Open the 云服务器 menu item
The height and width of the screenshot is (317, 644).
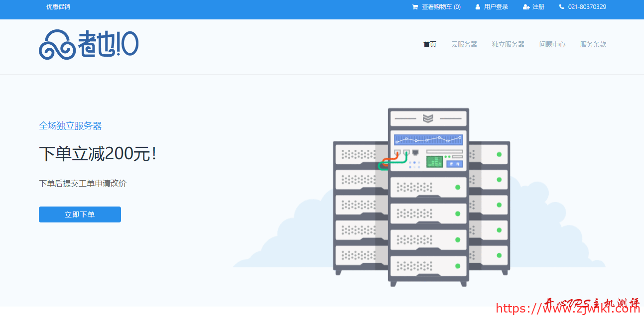point(464,44)
